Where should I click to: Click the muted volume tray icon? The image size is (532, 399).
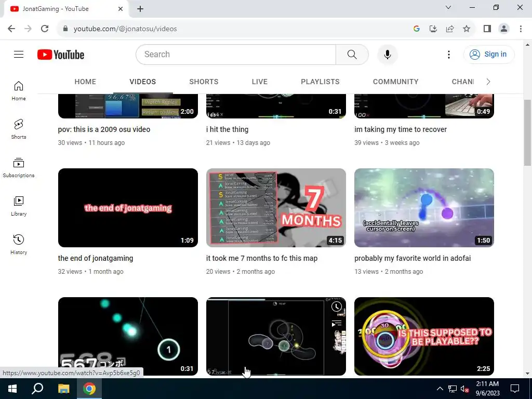tap(464, 389)
